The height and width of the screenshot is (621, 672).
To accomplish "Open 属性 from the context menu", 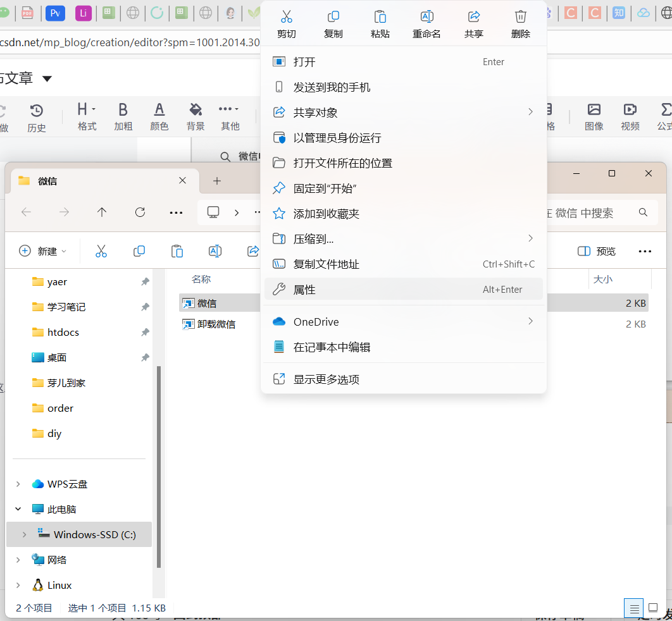I will [x=403, y=290].
